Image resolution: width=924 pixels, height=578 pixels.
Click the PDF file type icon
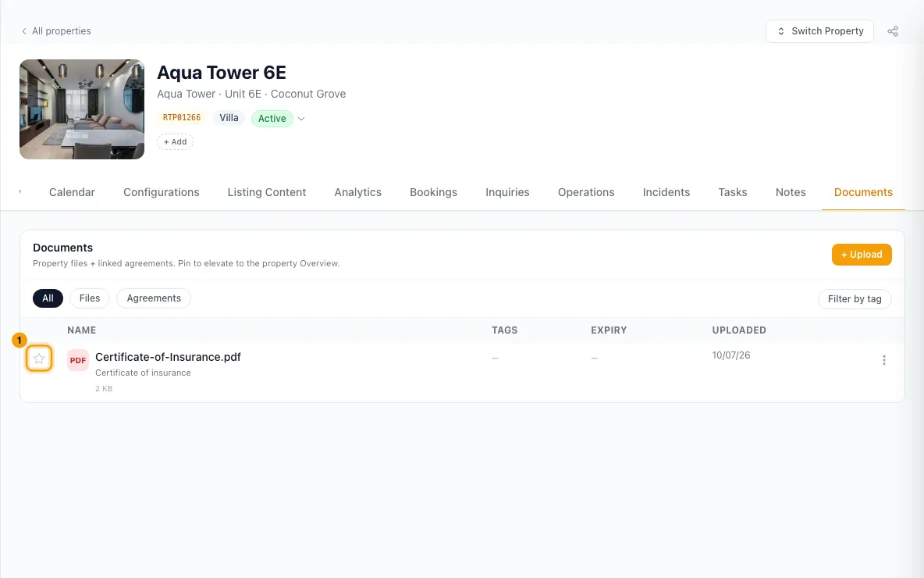tap(78, 360)
